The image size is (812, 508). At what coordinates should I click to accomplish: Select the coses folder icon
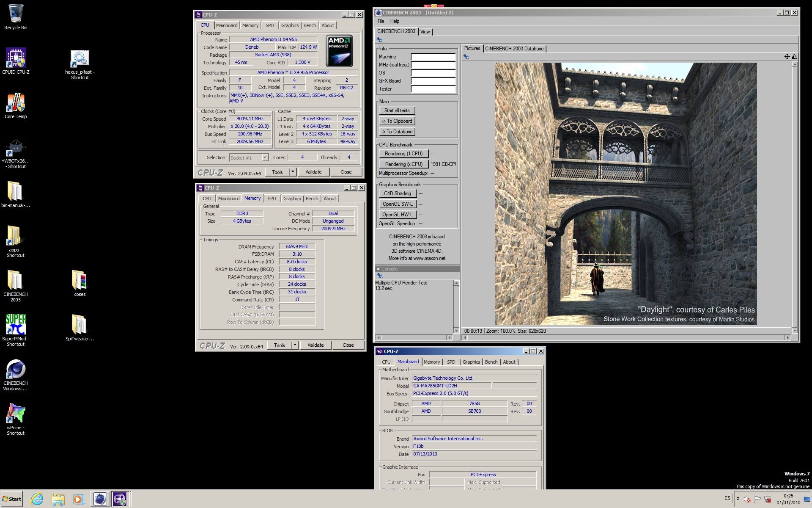pyautogui.click(x=80, y=283)
